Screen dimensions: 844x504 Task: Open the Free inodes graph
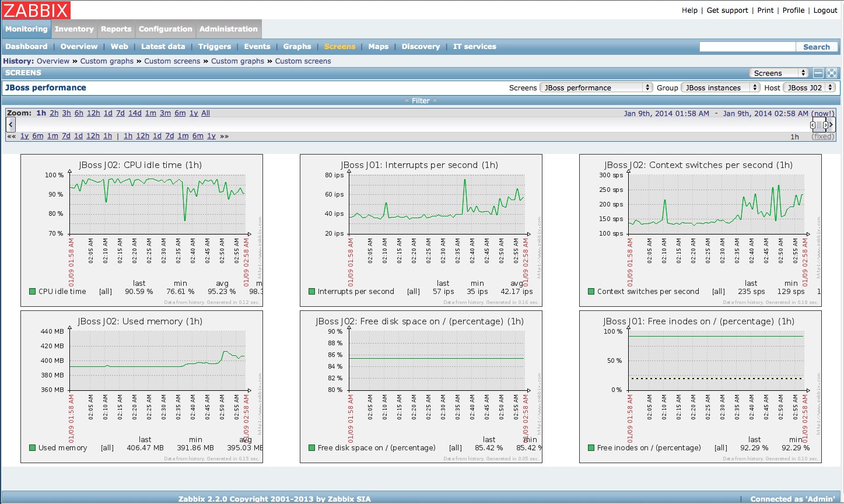tap(701, 386)
